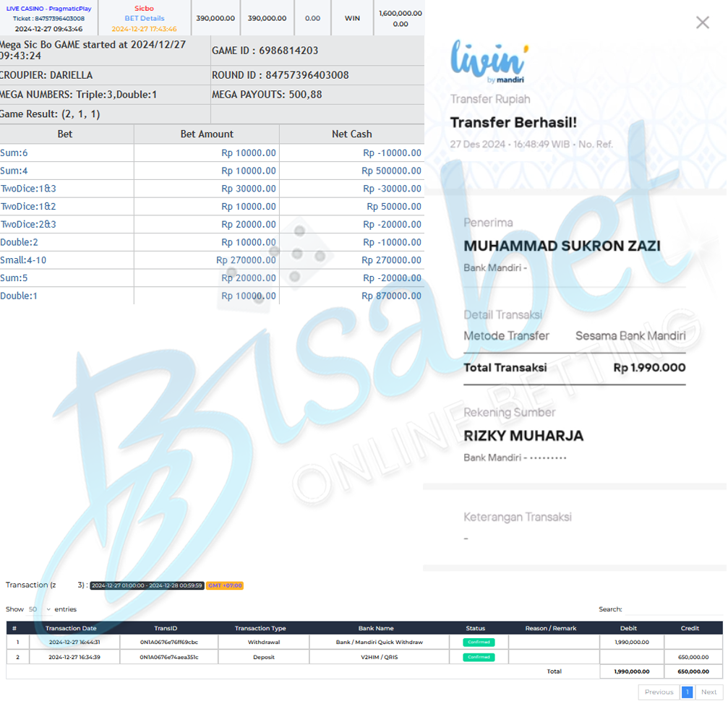Image resolution: width=728 pixels, height=704 pixels.
Task: Close the Livin' transfer receipt
Action: coord(702,22)
